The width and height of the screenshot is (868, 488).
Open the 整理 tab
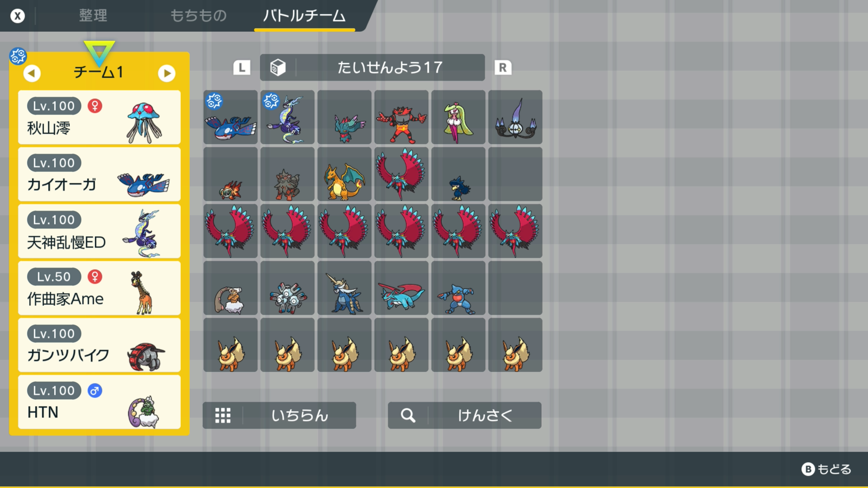[93, 16]
